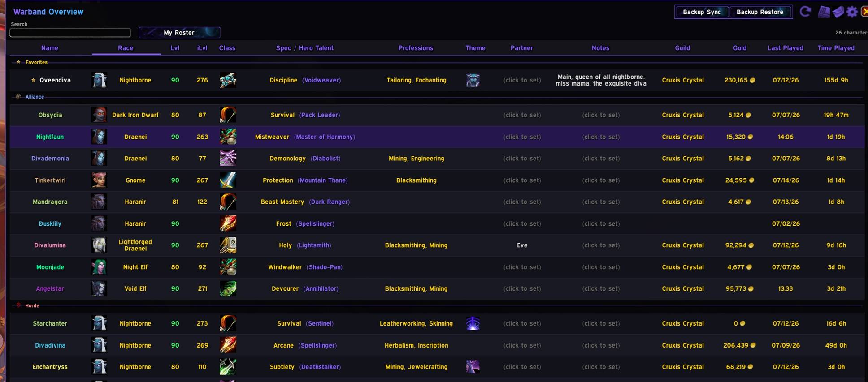Sort by the Name column header
The image size is (868, 382).
click(50, 48)
